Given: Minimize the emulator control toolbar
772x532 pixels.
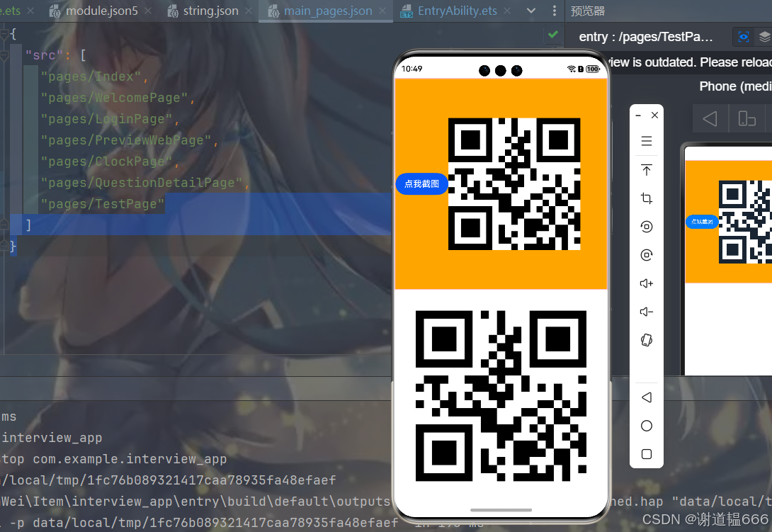Looking at the screenshot, I should pos(638,115).
